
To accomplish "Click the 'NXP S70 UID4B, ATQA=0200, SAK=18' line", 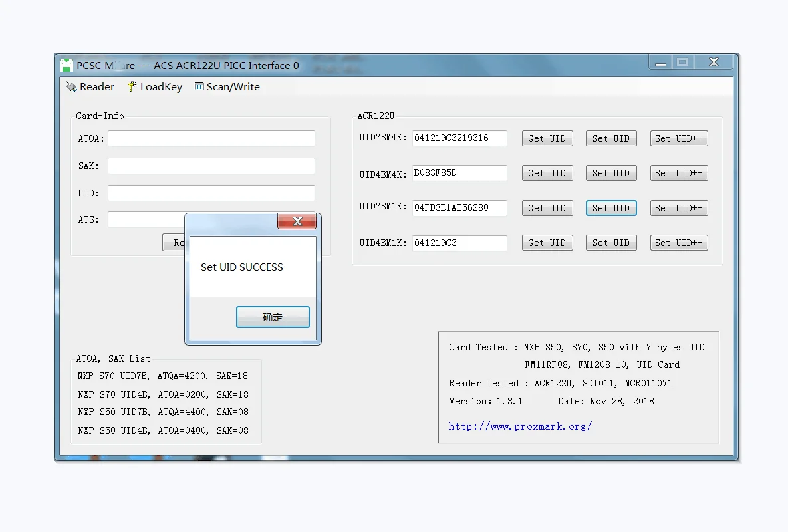I will tap(163, 395).
